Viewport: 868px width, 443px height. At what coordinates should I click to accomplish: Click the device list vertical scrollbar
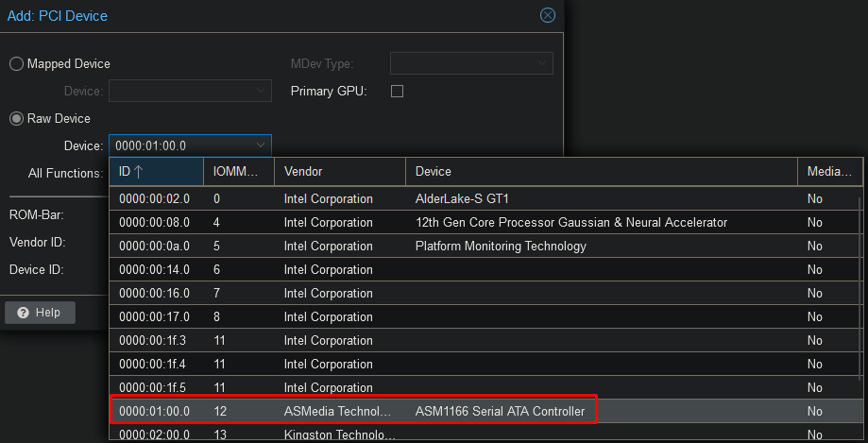[859, 283]
